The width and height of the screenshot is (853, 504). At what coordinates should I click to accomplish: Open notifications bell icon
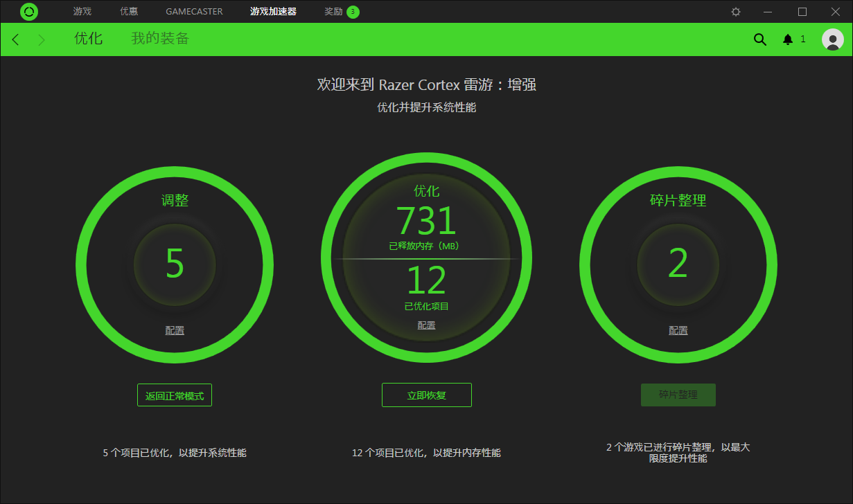pyautogui.click(x=788, y=39)
